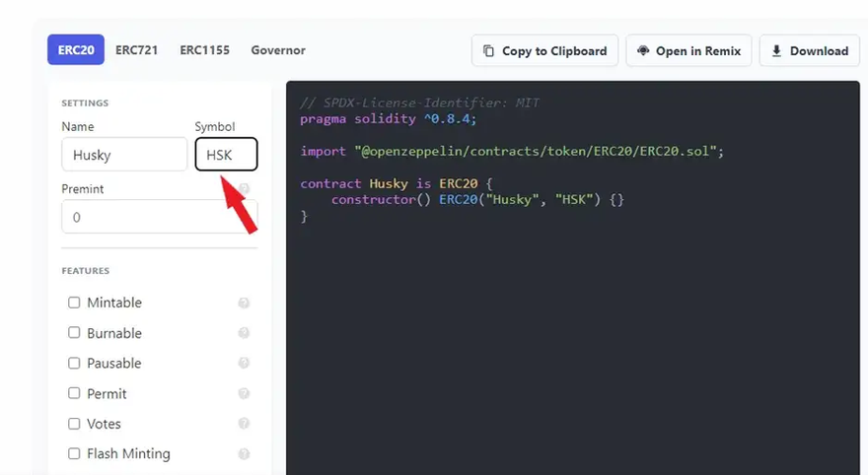
Task: Switch to the ERC1155 tab
Action: point(204,50)
